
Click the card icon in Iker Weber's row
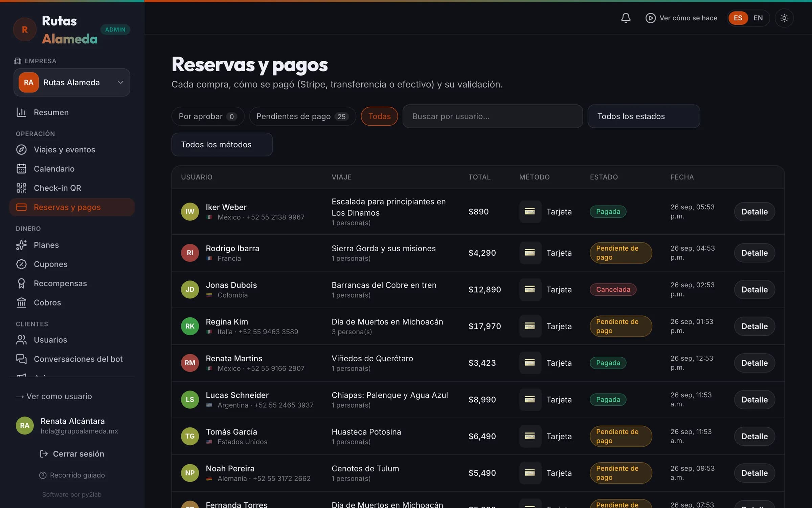[530, 212]
